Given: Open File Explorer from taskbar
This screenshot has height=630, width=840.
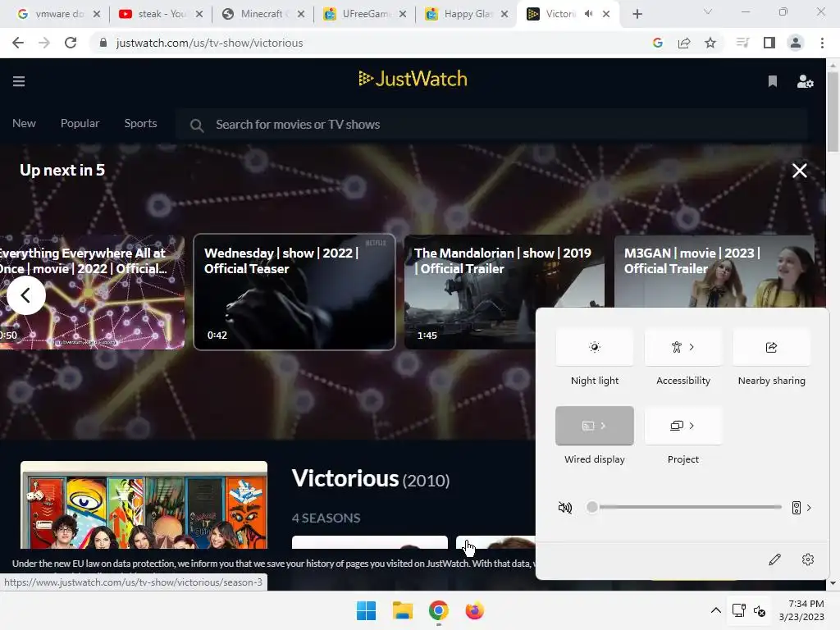Looking at the screenshot, I should 402,610.
